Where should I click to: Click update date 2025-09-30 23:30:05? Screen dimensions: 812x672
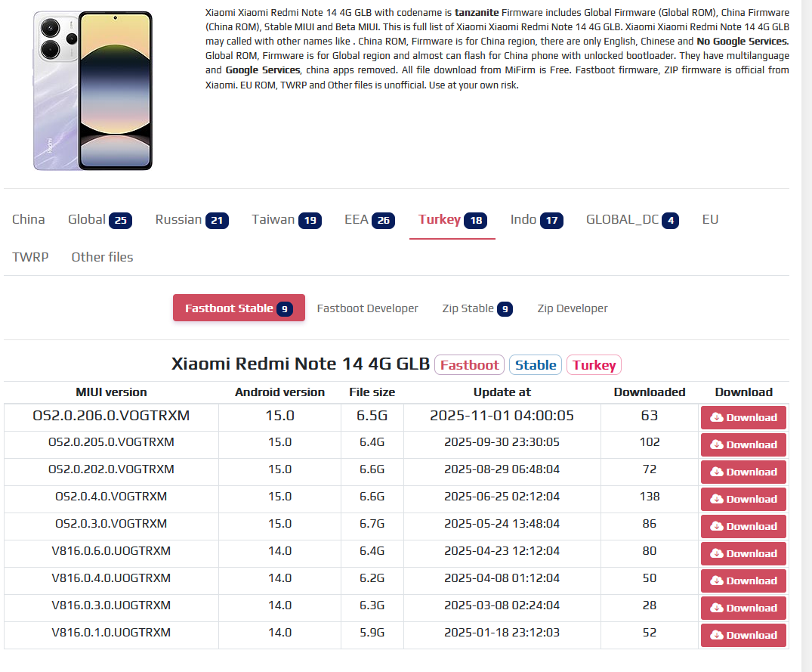pos(502,442)
